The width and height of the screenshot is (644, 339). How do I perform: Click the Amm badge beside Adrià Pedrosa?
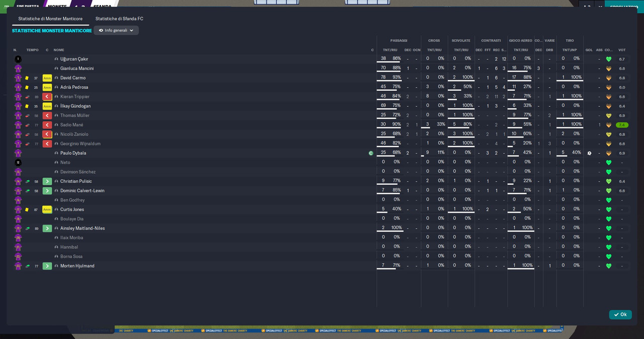point(47,88)
